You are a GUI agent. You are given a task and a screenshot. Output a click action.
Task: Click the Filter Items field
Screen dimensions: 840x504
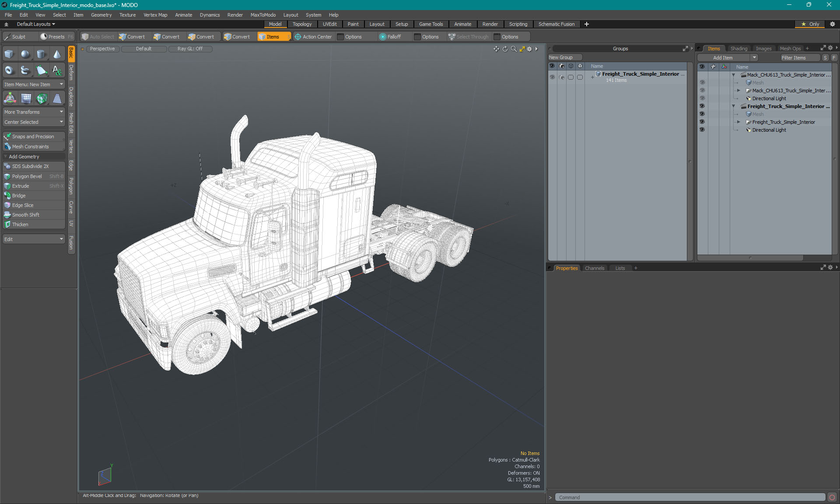(x=800, y=58)
